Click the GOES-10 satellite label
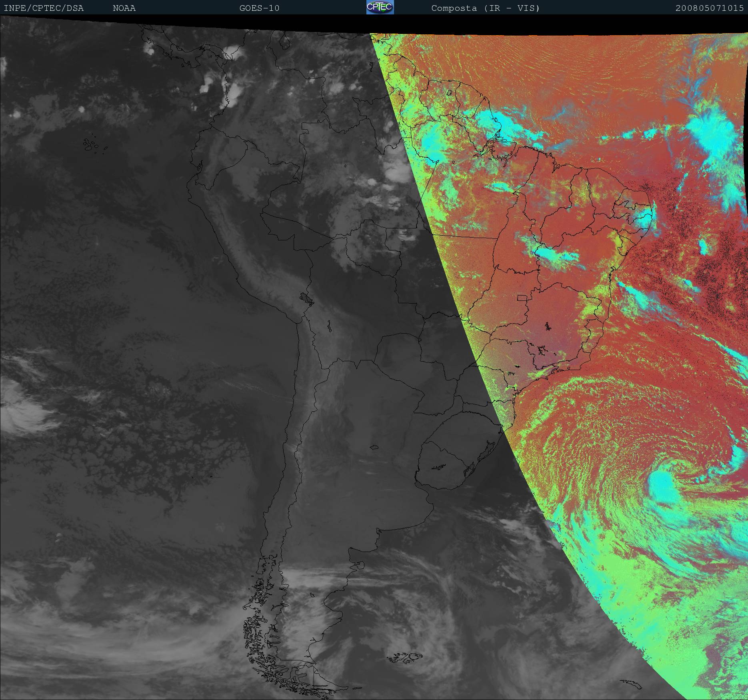 tap(259, 8)
